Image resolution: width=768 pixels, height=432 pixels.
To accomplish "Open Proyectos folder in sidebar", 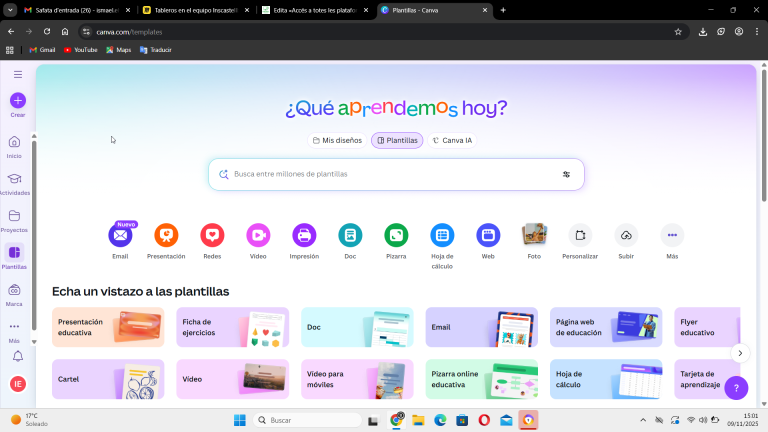I will tap(14, 216).
